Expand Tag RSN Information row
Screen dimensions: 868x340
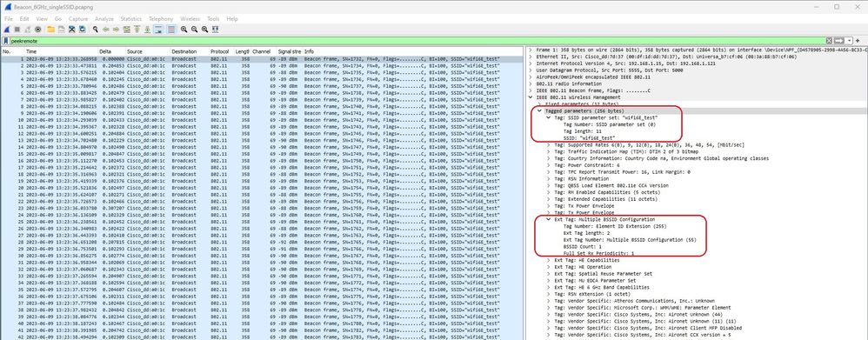[549, 179]
